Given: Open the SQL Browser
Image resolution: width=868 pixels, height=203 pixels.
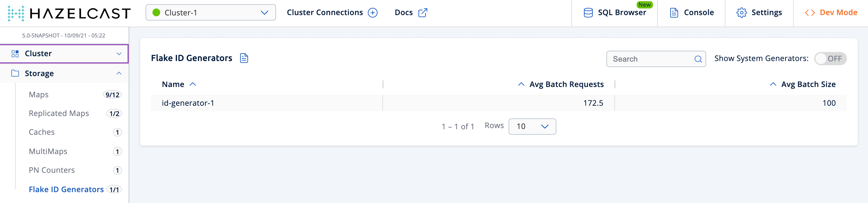Looking at the screenshot, I should tap(622, 12).
